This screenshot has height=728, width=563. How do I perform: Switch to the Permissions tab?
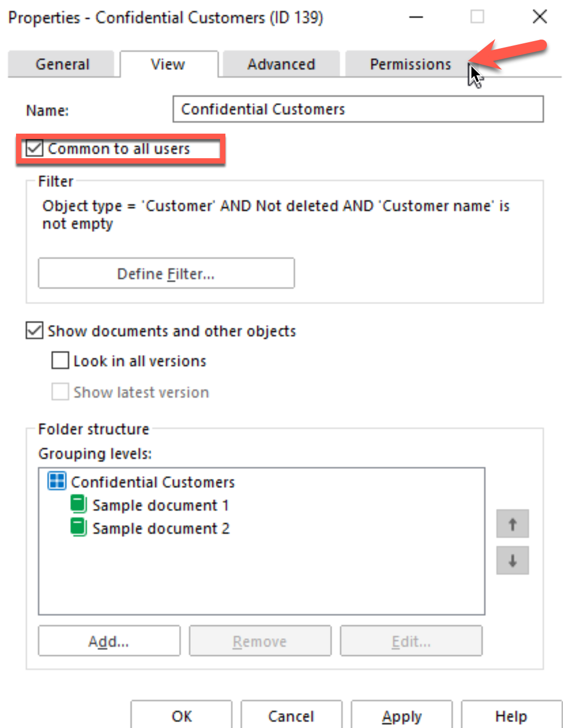point(410,64)
